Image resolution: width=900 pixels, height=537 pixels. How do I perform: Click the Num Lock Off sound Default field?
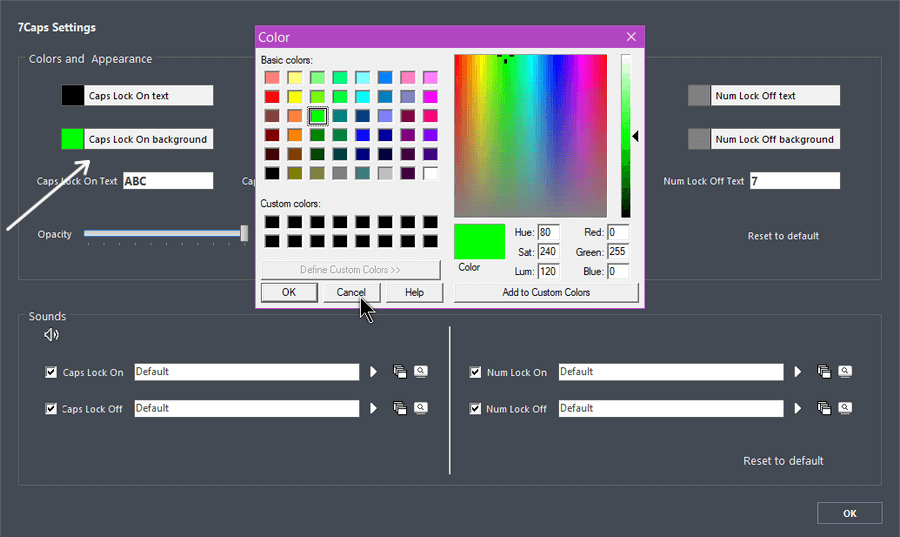click(x=671, y=408)
